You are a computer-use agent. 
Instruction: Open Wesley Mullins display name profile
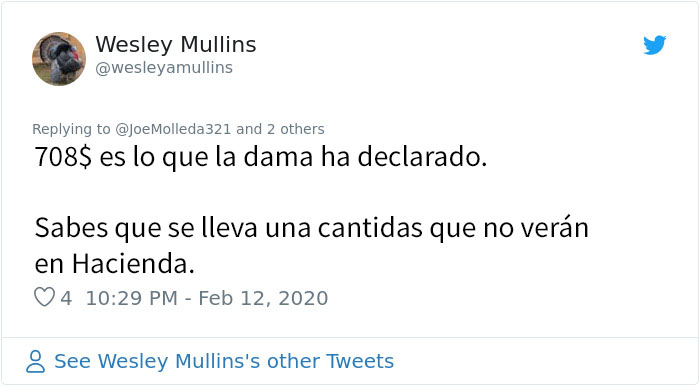point(176,45)
